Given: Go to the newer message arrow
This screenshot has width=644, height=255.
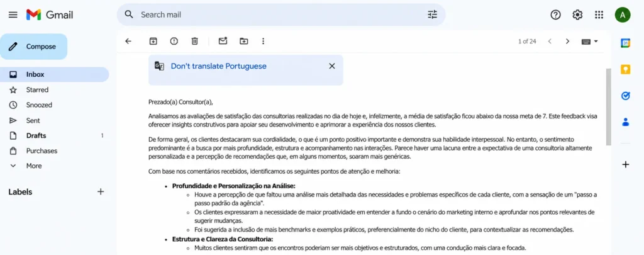Looking at the screenshot, I should [550, 41].
